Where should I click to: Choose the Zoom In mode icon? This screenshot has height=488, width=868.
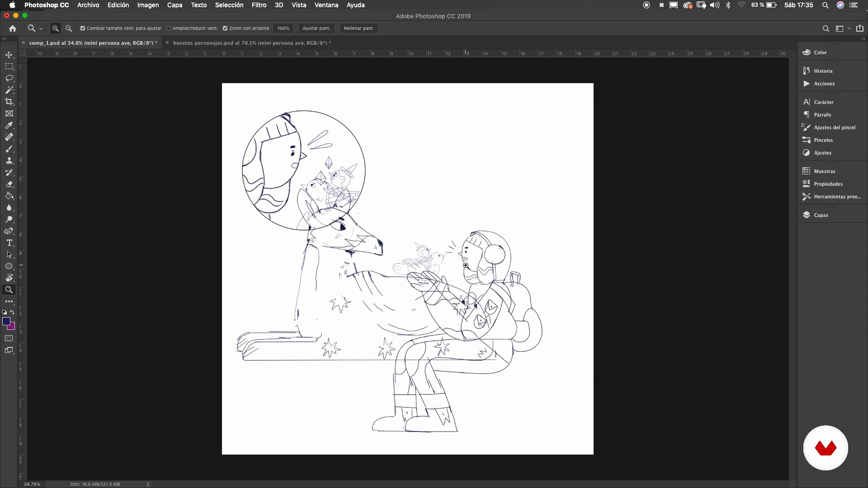point(55,28)
